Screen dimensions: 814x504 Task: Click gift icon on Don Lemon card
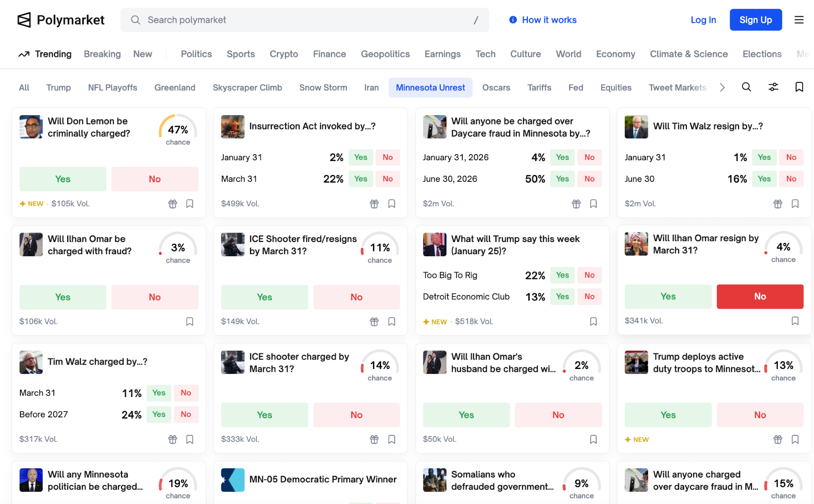point(173,204)
